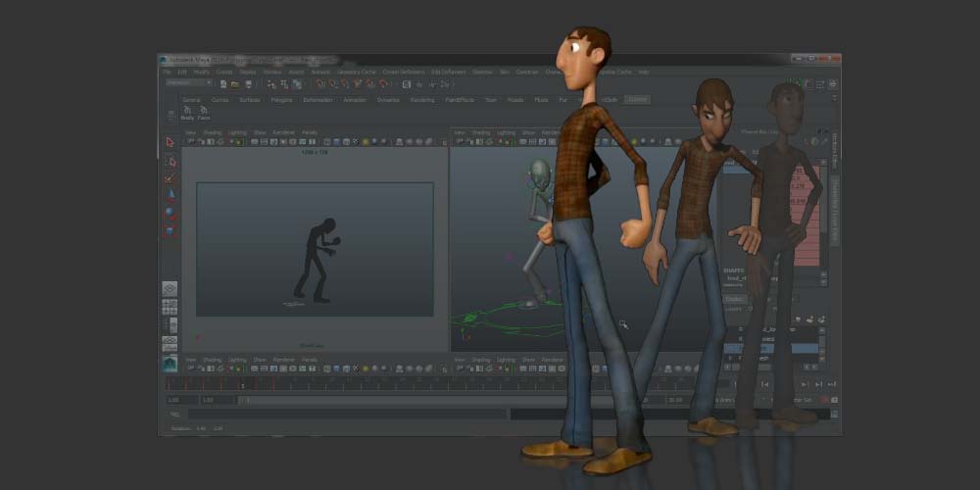Choose the Lasso select tool
Viewport: 980px width, 490px height.
[x=170, y=161]
